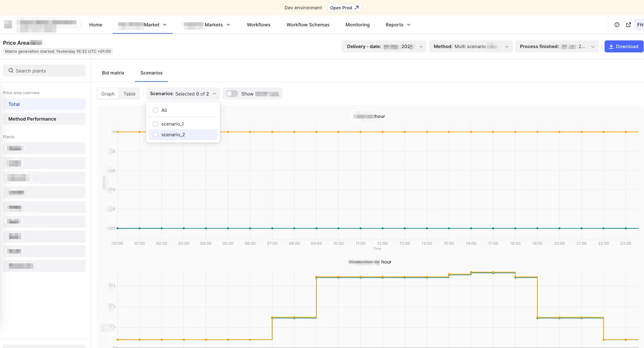Collapse the Scenarios selection dropdown
644x348 pixels.
(183, 94)
